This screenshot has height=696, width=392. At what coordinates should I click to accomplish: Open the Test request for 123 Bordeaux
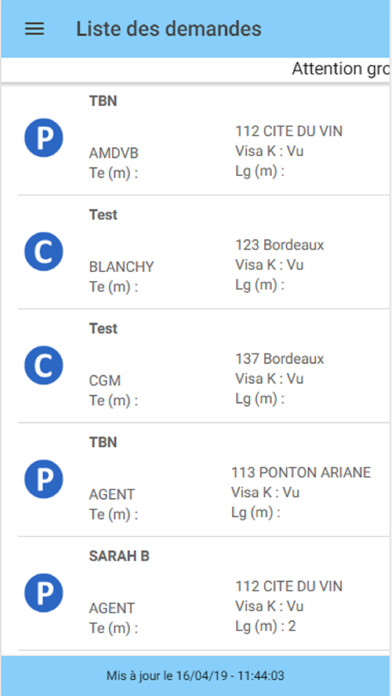pyautogui.click(x=103, y=215)
